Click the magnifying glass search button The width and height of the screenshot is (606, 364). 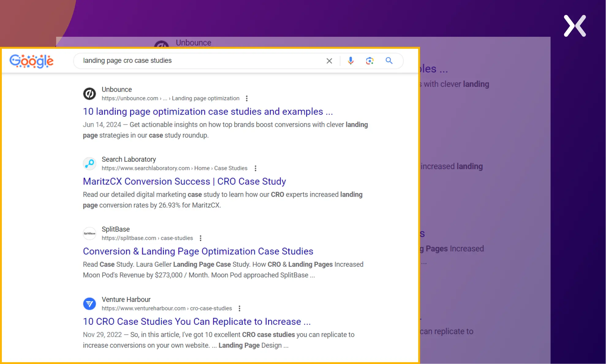389,61
